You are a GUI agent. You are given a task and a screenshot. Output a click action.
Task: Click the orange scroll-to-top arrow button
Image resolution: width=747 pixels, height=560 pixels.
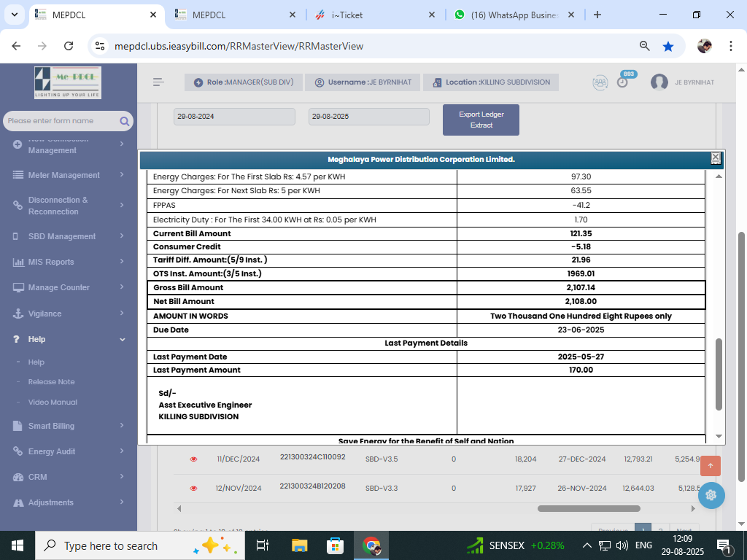(710, 466)
